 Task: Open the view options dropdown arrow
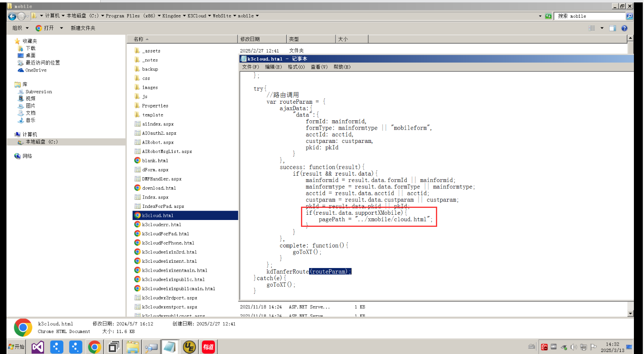[x=602, y=28]
